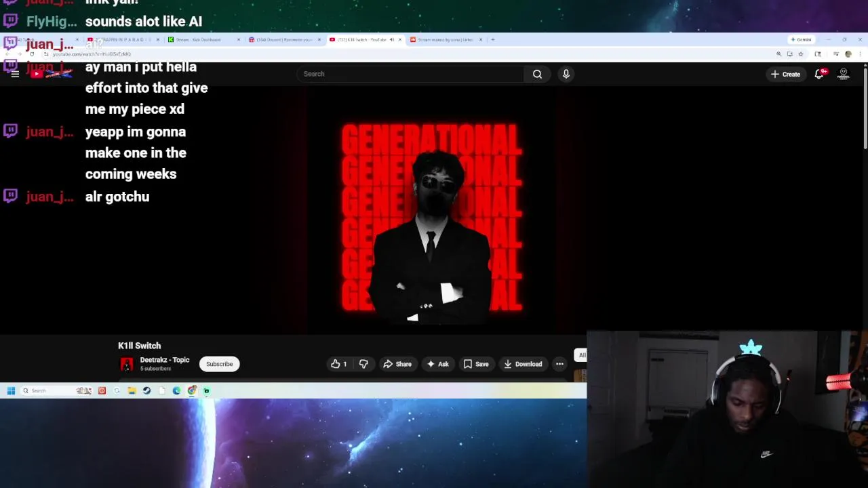Image resolution: width=868 pixels, height=488 pixels.
Task: Open the YouTube hamburger guide menu
Action: [x=15, y=74]
